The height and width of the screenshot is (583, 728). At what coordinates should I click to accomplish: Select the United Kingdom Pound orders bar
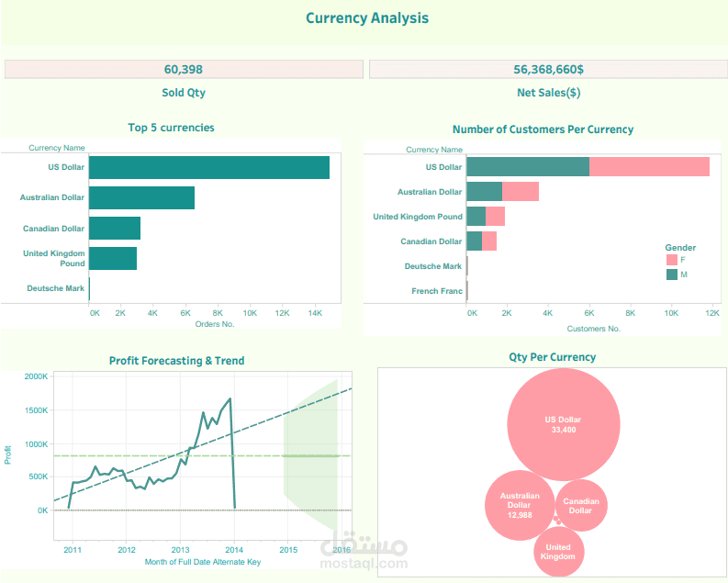point(113,258)
